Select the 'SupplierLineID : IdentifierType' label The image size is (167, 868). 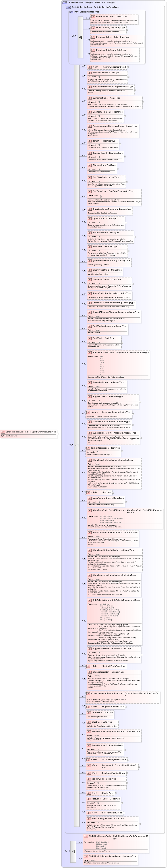point(107,396)
